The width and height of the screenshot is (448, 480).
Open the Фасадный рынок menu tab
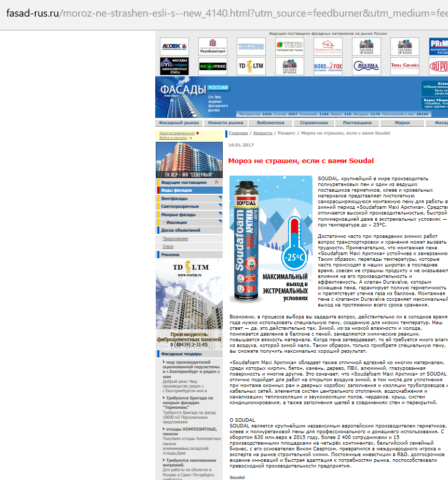[x=179, y=123]
